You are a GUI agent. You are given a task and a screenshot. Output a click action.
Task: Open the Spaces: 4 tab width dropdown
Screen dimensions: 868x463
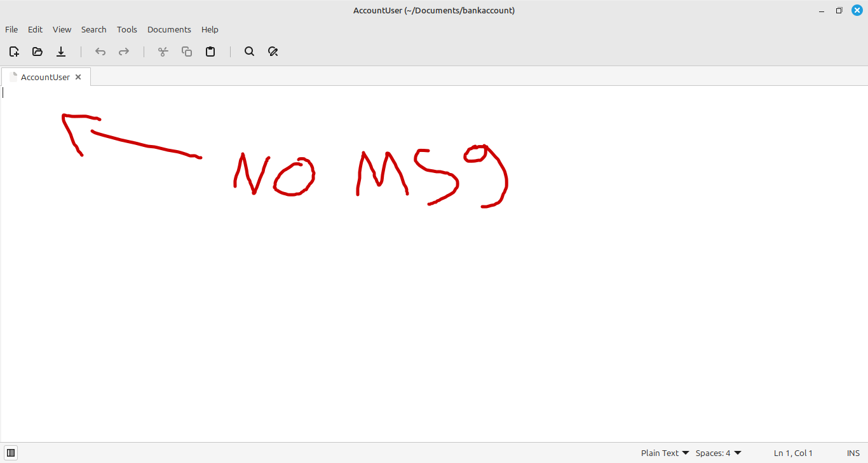719,453
